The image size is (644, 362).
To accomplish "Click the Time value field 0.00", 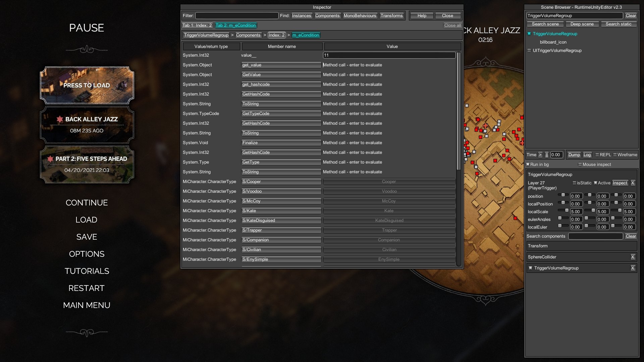I will (556, 155).
